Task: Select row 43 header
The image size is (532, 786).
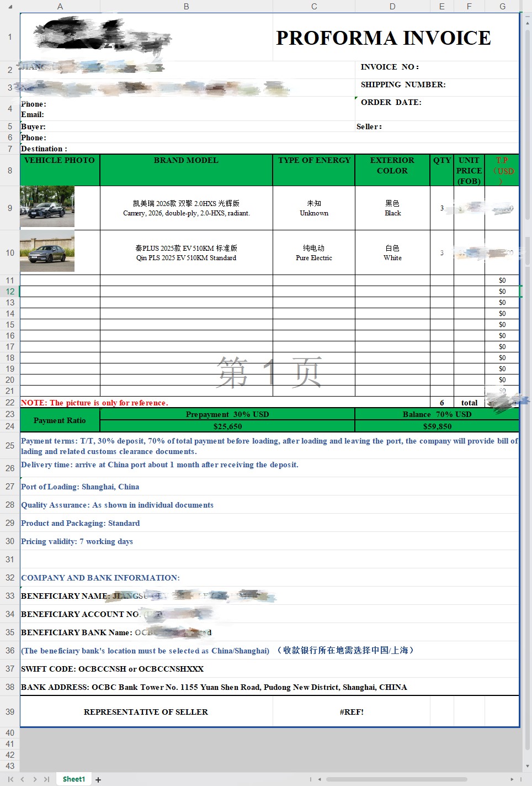Action: [x=10, y=766]
